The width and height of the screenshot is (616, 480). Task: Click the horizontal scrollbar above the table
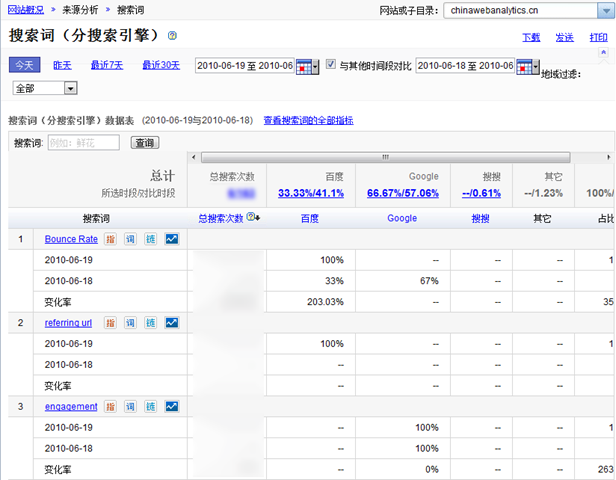coord(382,157)
